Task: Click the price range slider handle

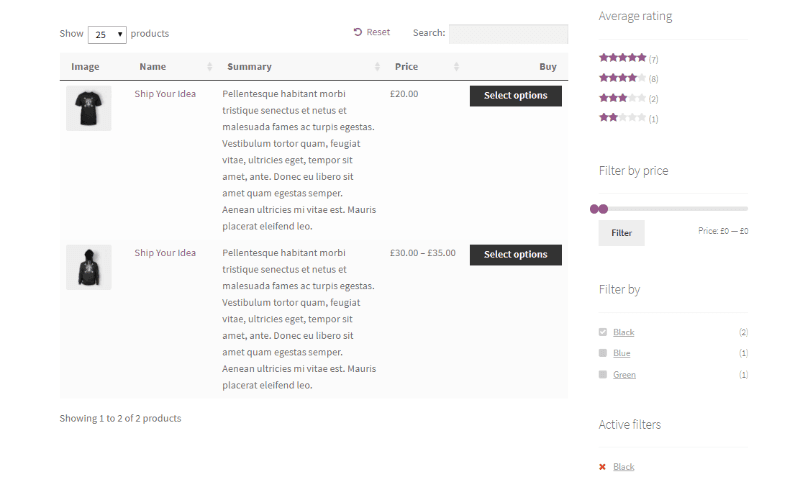Action: pyautogui.click(x=599, y=209)
